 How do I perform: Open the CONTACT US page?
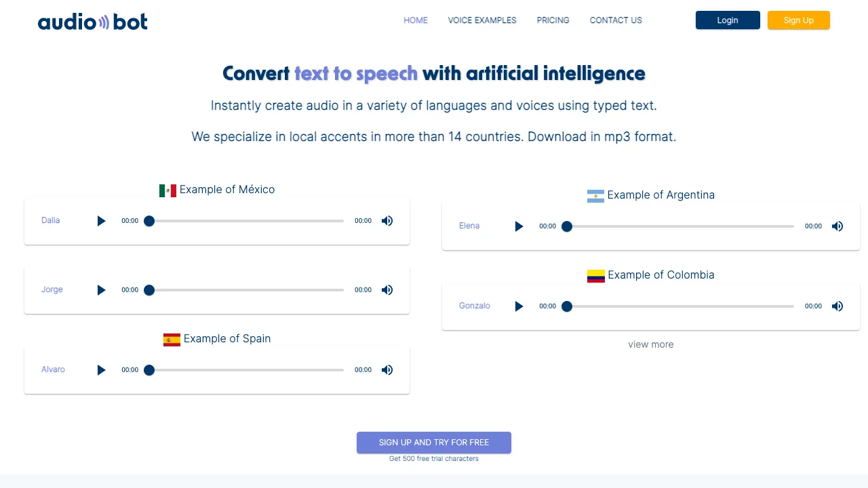click(615, 20)
